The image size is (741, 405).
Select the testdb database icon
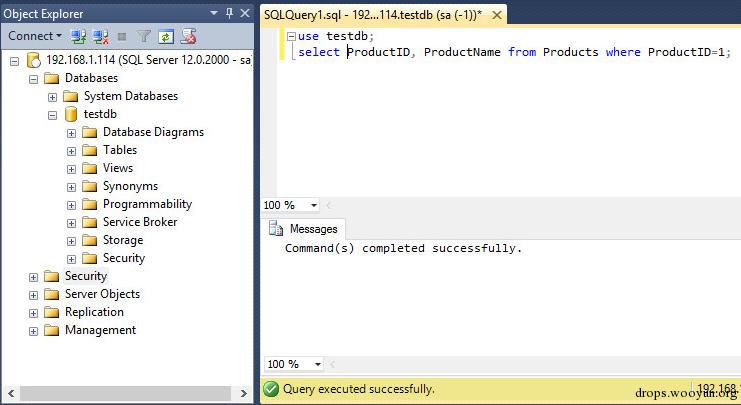[x=71, y=114]
